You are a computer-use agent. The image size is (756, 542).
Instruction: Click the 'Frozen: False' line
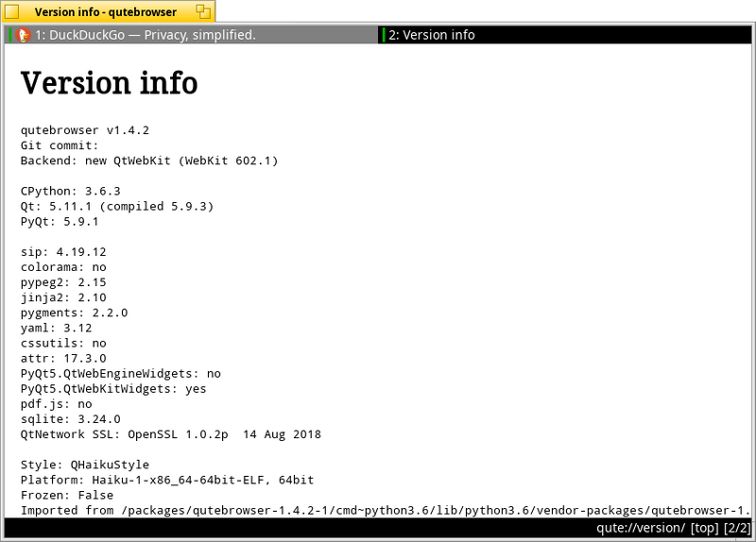pos(67,496)
